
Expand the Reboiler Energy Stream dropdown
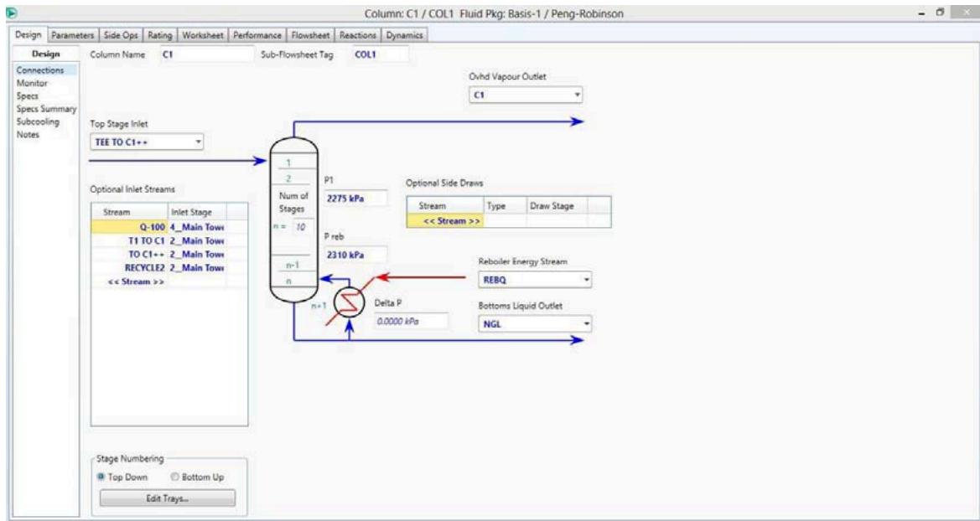(586, 280)
